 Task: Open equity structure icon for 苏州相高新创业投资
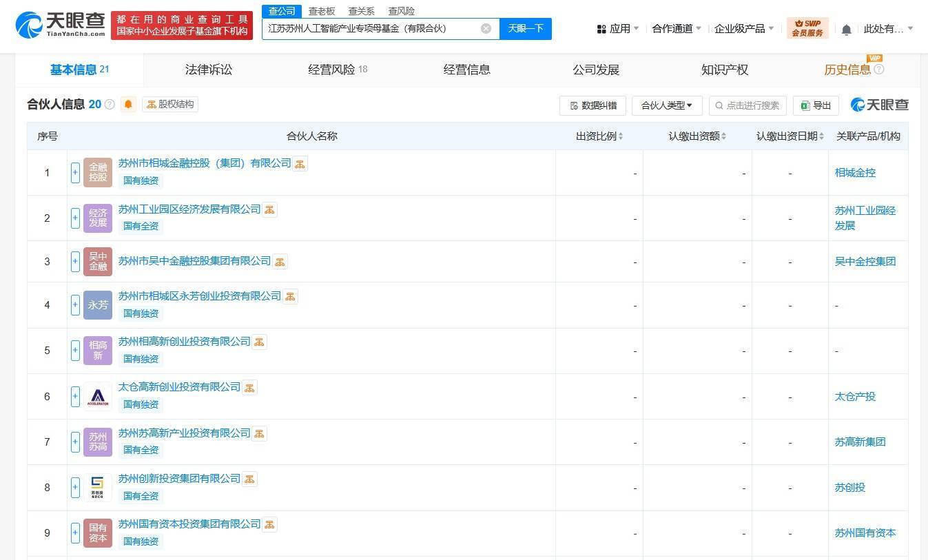pos(259,342)
